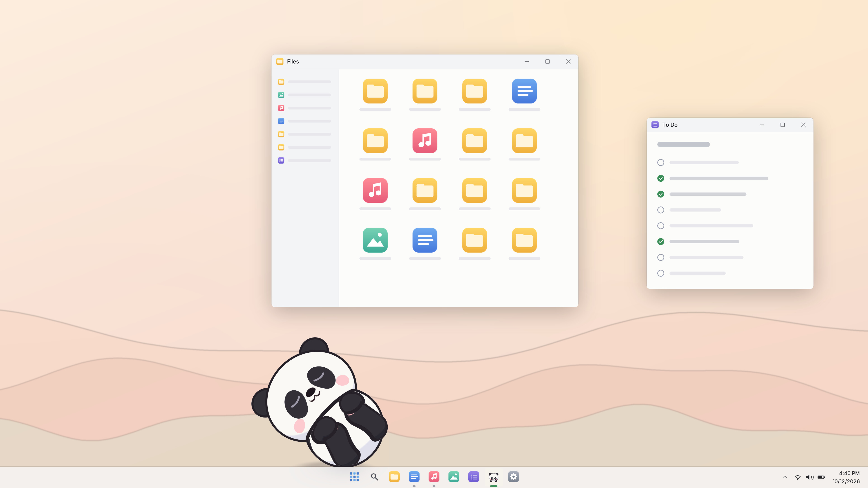This screenshot has height=488, width=868.
Task: Uncheck the second To Do item
Action: [661, 178]
